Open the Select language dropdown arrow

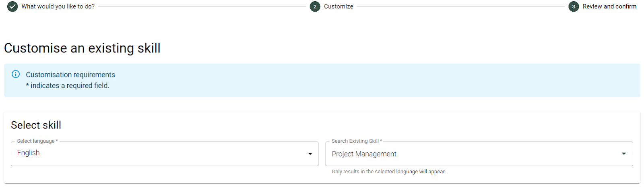click(310, 154)
